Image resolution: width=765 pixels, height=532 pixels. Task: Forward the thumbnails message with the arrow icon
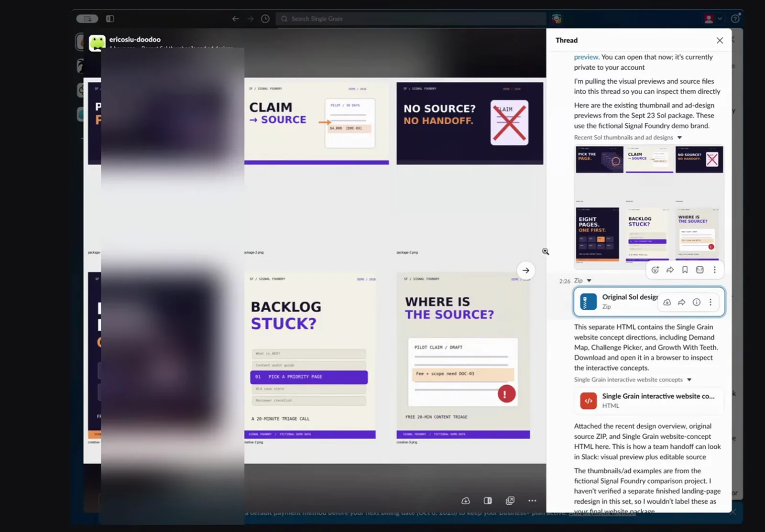(x=670, y=270)
